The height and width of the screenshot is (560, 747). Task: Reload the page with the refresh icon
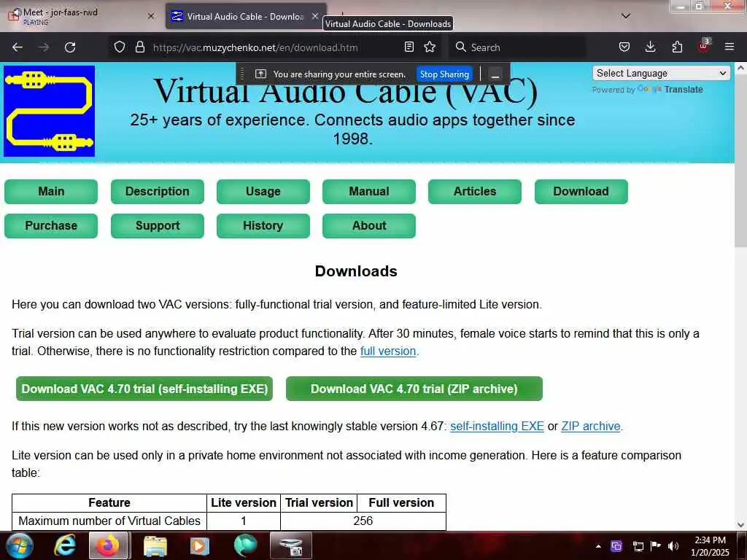pos(70,47)
